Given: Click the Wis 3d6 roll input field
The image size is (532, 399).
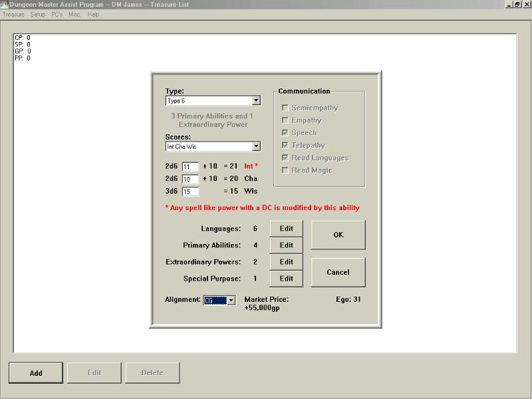Looking at the screenshot, I should click(190, 192).
